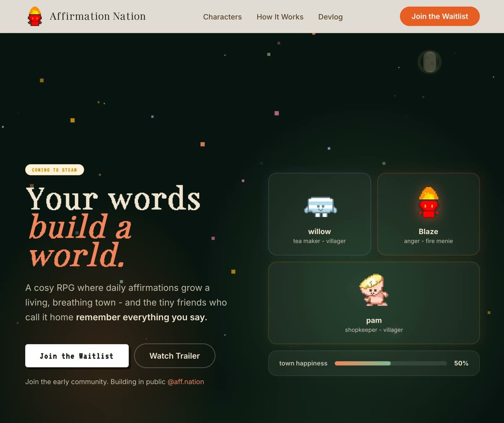Open the pam shopkeeper card

374,303
